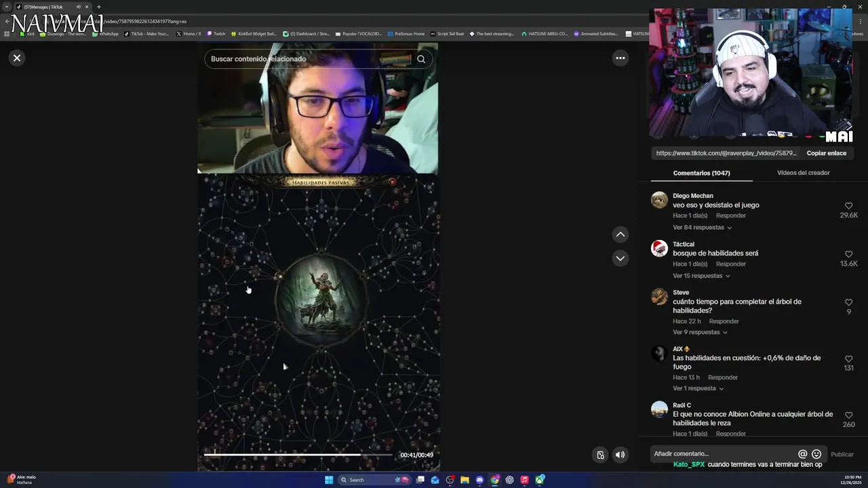Open Xbox app from taskbar
Image resolution: width=868 pixels, height=488 pixels.
(540, 480)
